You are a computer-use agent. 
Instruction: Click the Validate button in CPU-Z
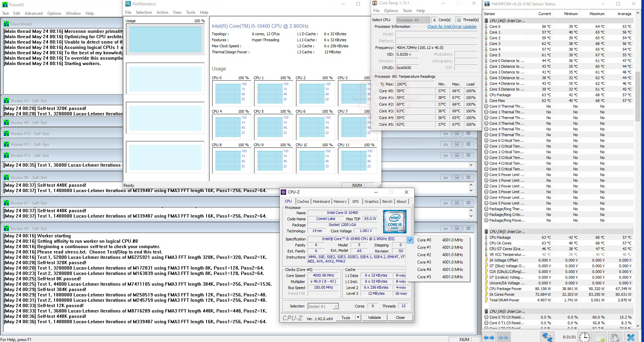tap(374, 318)
